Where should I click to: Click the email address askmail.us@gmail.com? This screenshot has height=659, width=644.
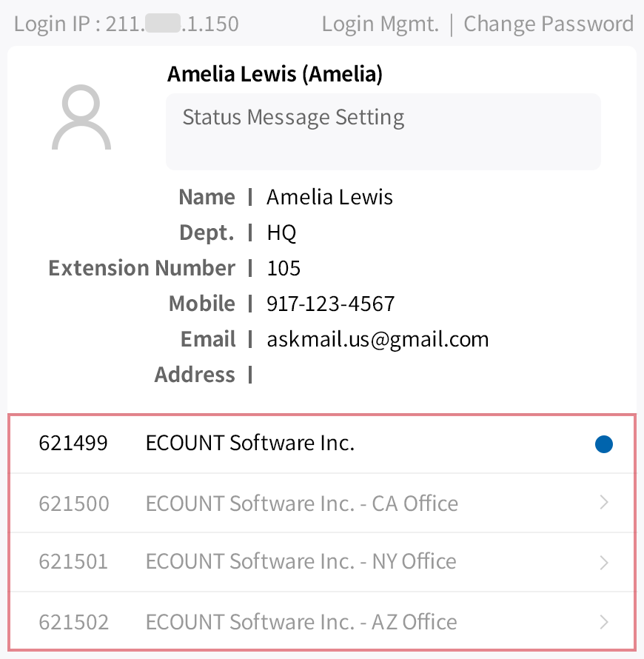pos(378,340)
